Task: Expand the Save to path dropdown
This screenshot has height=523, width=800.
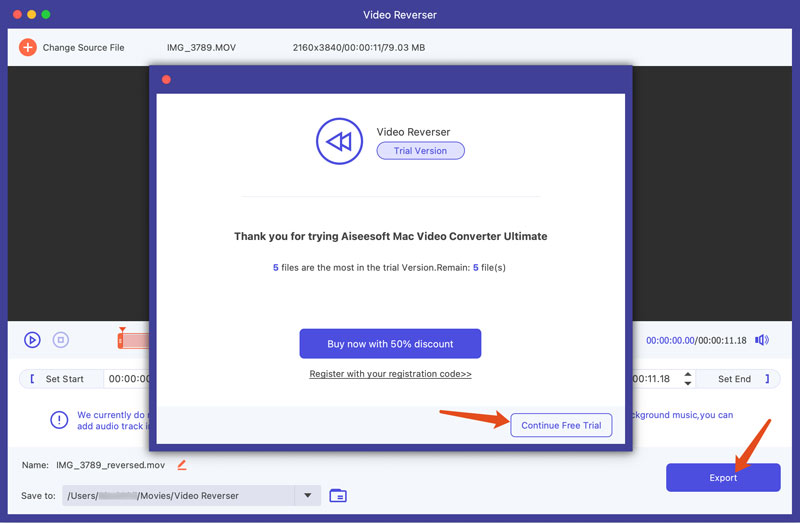Action: [308, 495]
